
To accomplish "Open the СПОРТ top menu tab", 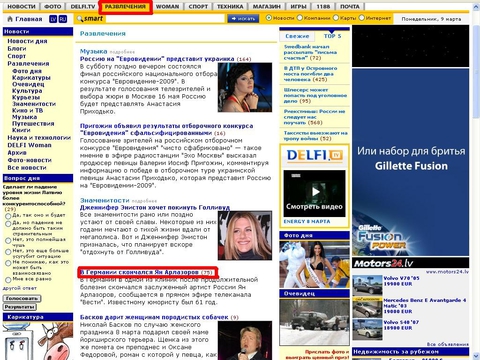I will [198, 7].
